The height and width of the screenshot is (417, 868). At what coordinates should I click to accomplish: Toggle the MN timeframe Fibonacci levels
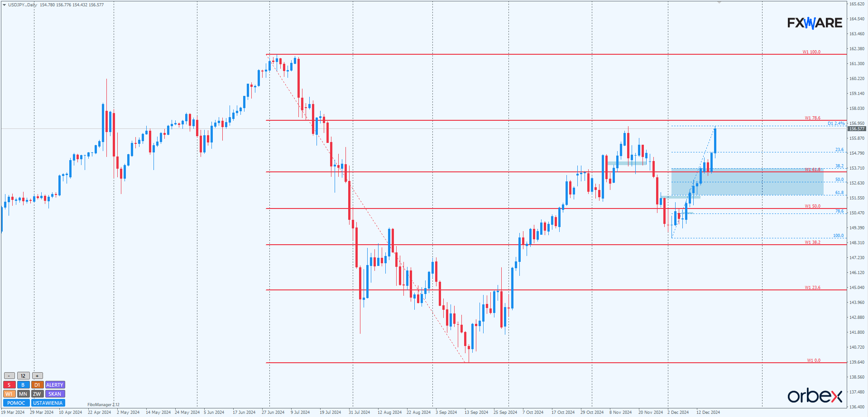coord(23,394)
